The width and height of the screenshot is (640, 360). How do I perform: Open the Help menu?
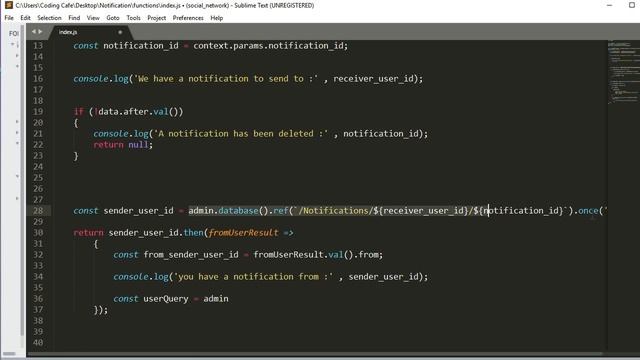[x=217, y=18]
